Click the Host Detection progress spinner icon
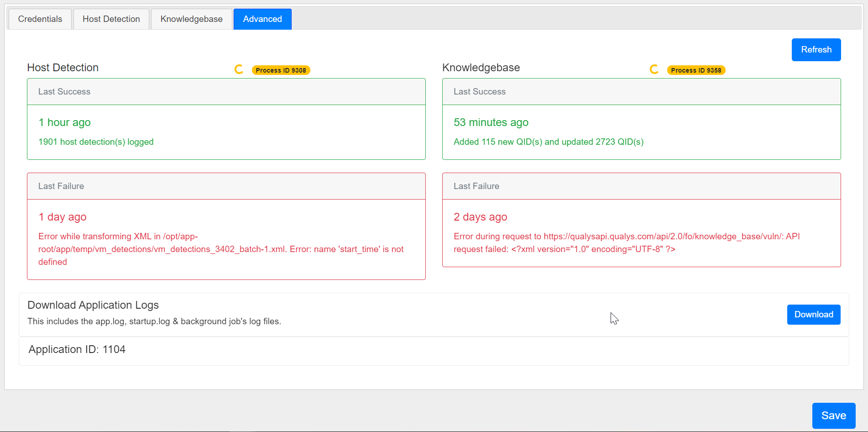Image resolution: width=868 pixels, height=432 pixels. tap(239, 69)
